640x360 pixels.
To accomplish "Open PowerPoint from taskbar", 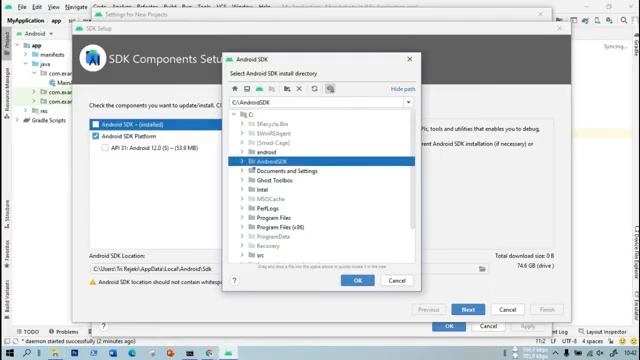I will [170, 353].
